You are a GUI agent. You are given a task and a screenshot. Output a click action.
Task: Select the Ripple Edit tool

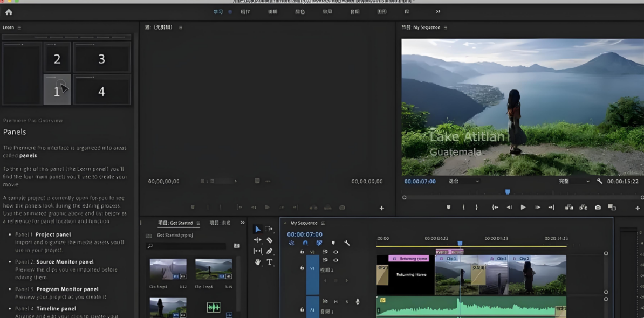tap(257, 240)
